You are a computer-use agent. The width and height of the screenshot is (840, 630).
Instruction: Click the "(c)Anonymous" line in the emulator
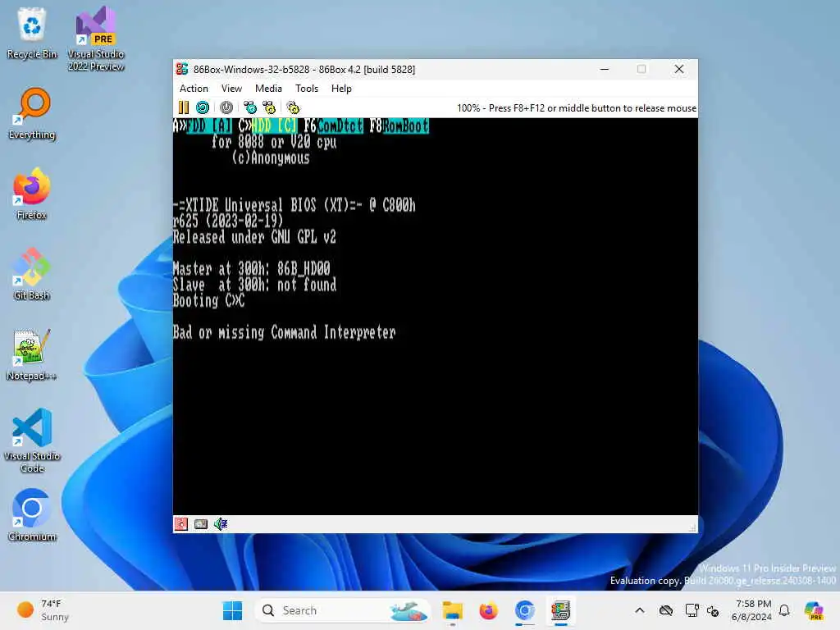[271, 158]
